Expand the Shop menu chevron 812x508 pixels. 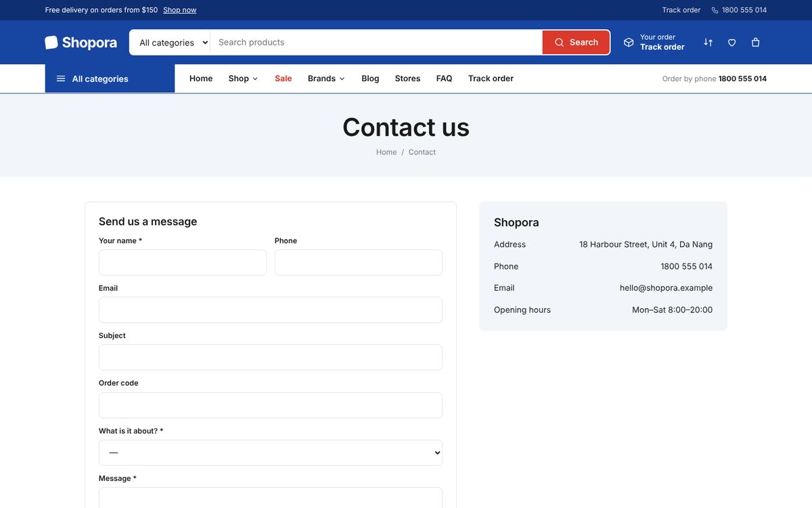point(255,79)
